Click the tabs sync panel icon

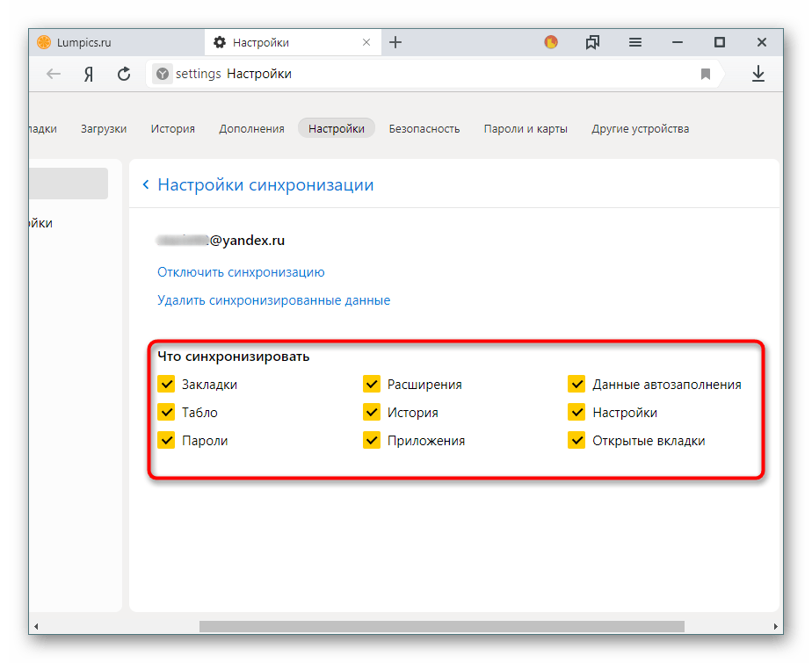[592, 42]
